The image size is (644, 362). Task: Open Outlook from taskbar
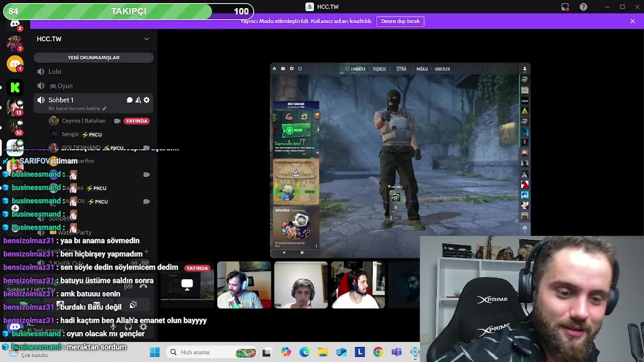341,352
